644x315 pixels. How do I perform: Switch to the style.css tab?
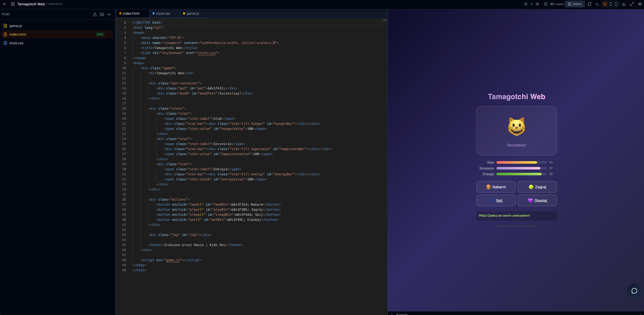163,14
